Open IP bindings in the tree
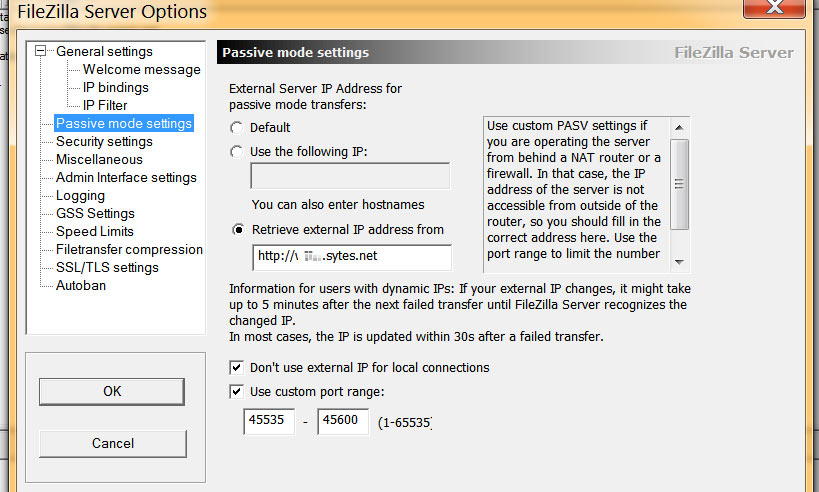Image resolution: width=819 pixels, height=492 pixels. pyautogui.click(x=115, y=88)
